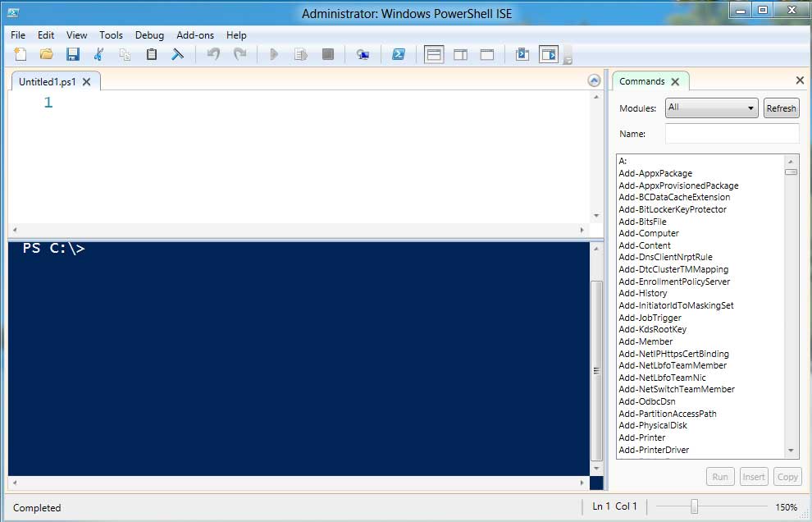Select Add-BitsFile command
Viewport: 812px width, 522px height.
click(642, 222)
